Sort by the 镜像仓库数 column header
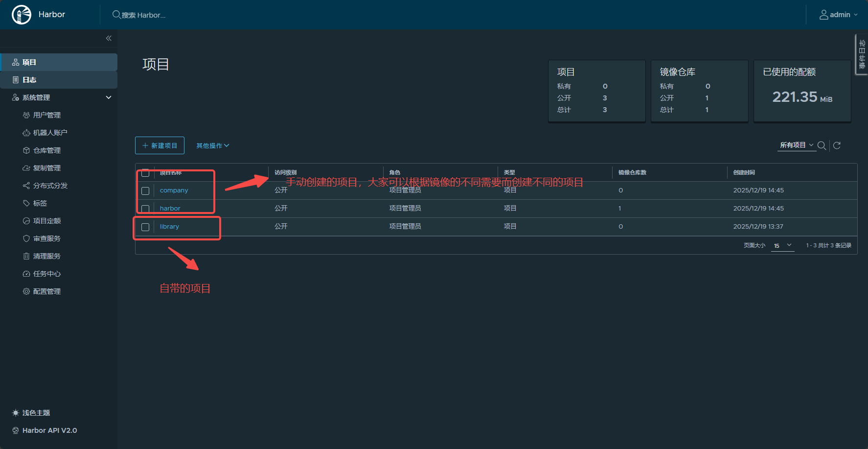 pyautogui.click(x=632, y=172)
